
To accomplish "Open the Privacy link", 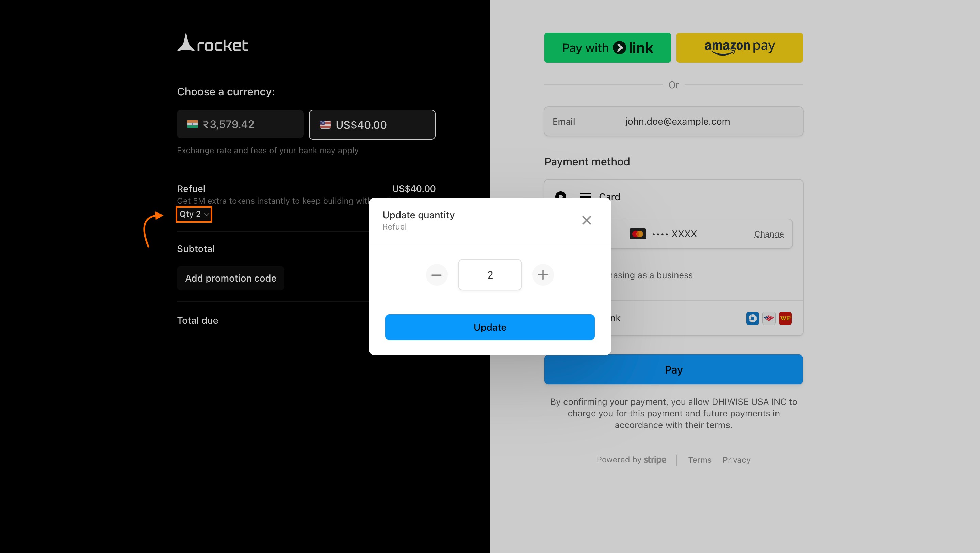I will (736, 460).
